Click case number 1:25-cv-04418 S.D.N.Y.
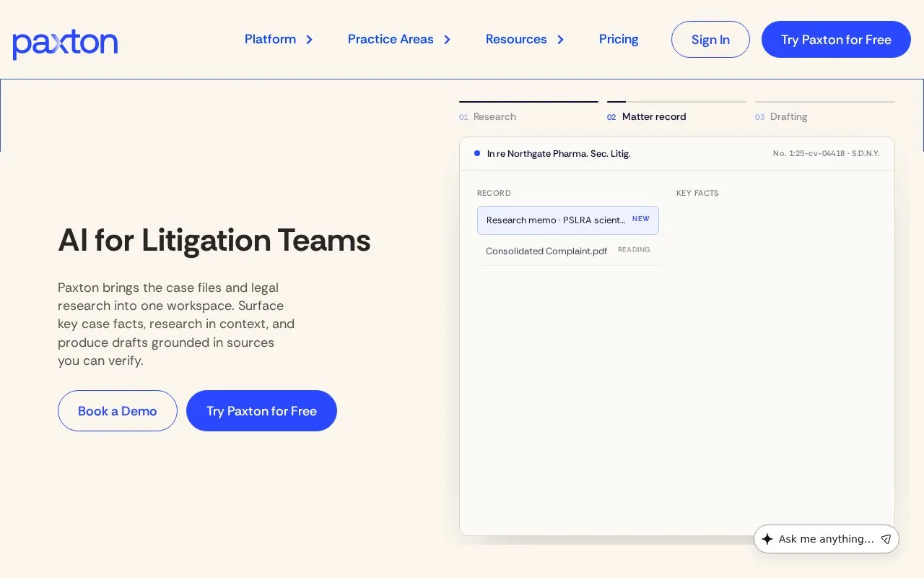This screenshot has width=924, height=578. pos(826,154)
